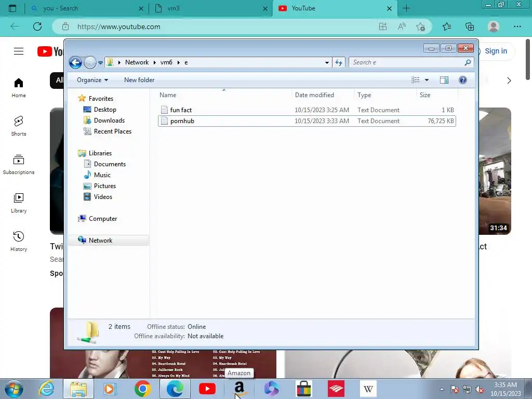Click the Windows Start button
The image size is (532, 399).
pyautogui.click(x=14, y=389)
